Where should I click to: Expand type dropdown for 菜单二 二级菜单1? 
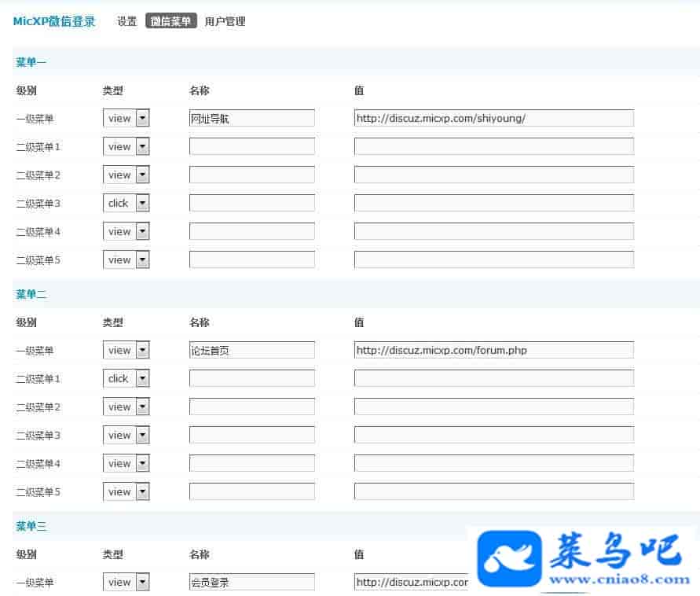pos(126,378)
